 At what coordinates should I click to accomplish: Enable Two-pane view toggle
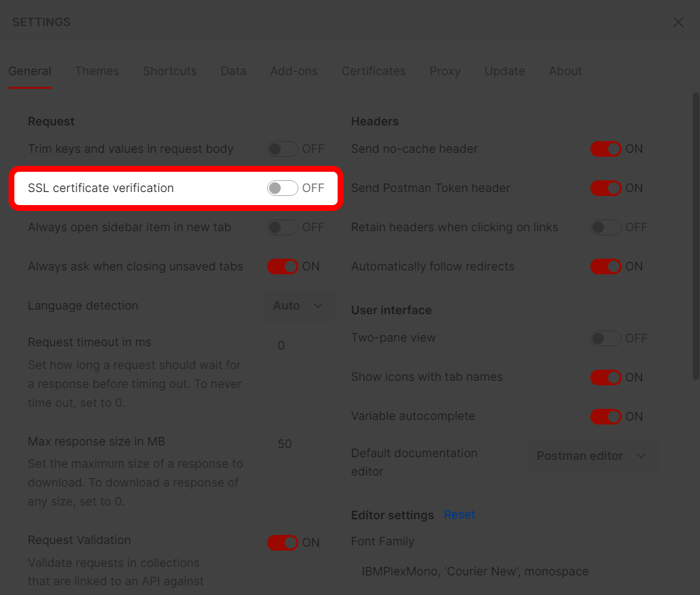pos(605,338)
